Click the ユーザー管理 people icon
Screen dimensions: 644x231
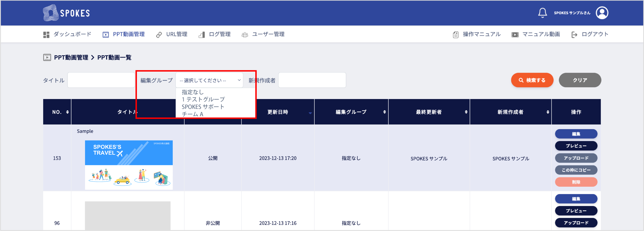tap(245, 35)
